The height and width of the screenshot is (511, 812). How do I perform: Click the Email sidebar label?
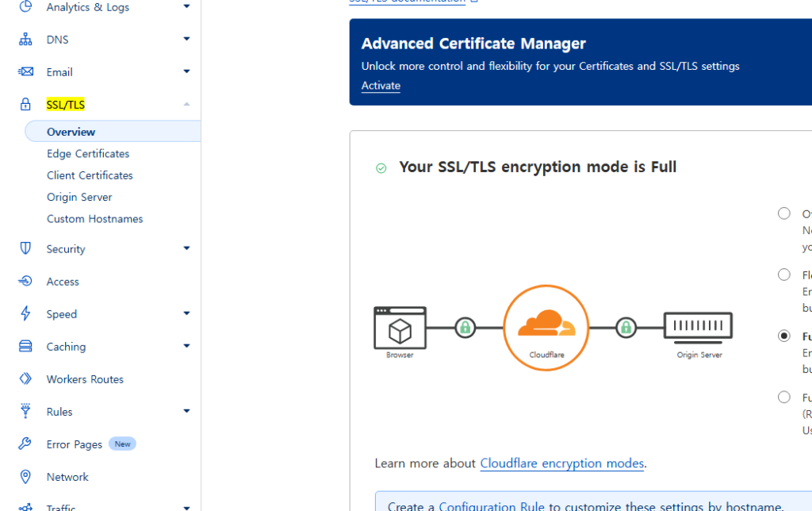[59, 72]
